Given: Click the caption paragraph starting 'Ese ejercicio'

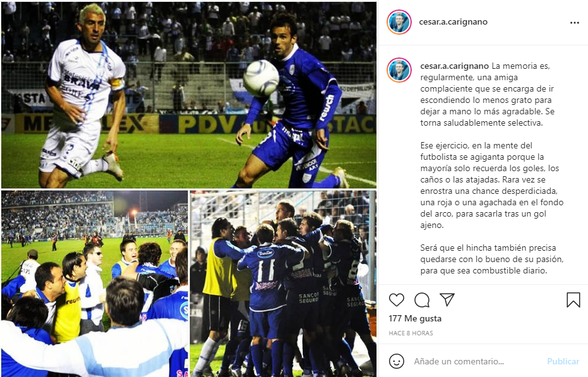Looking at the screenshot, I should [x=491, y=185].
